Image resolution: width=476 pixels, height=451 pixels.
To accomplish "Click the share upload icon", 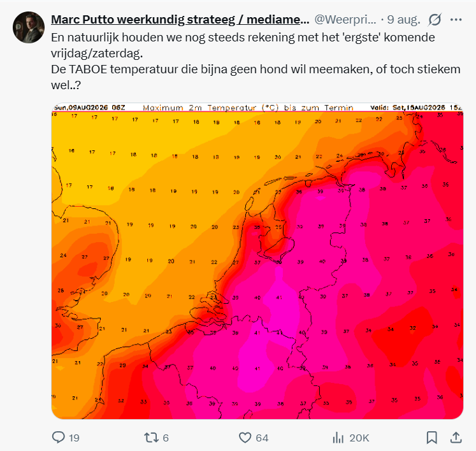I will 456,438.
